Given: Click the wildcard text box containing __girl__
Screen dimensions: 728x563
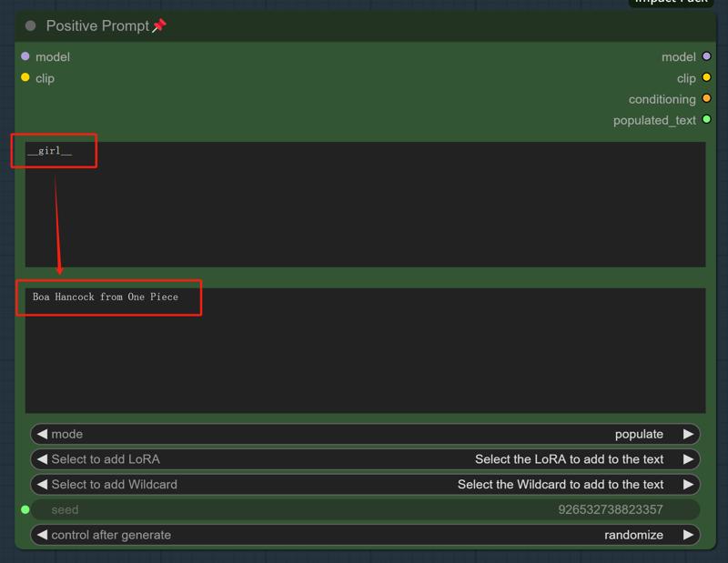Looking at the screenshot, I should 366,205.
